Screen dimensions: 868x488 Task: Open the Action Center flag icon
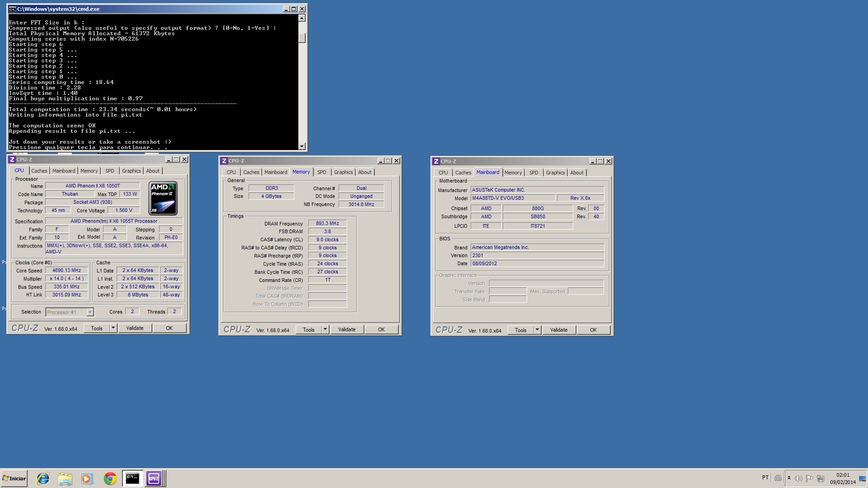(810, 479)
